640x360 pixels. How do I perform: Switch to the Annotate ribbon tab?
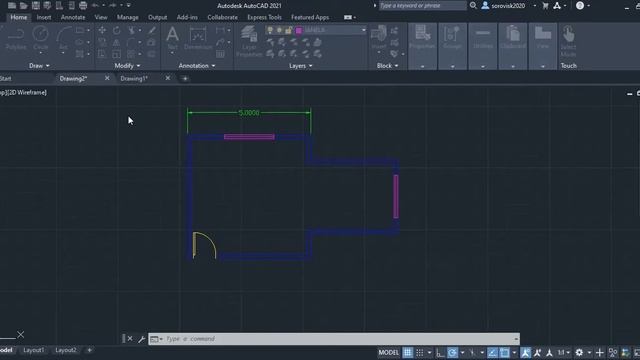(x=73, y=17)
